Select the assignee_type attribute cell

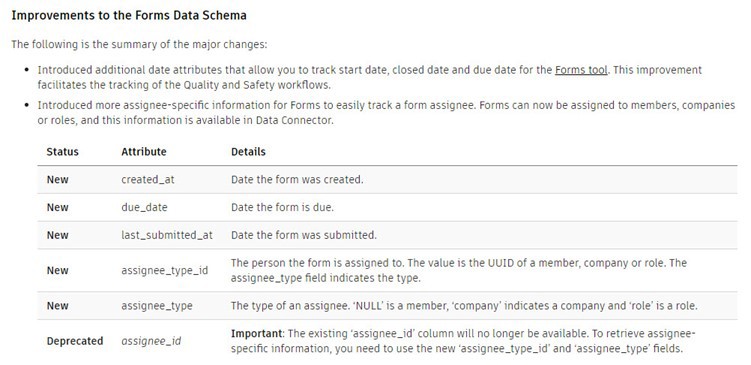pyautogui.click(x=157, y=306)
